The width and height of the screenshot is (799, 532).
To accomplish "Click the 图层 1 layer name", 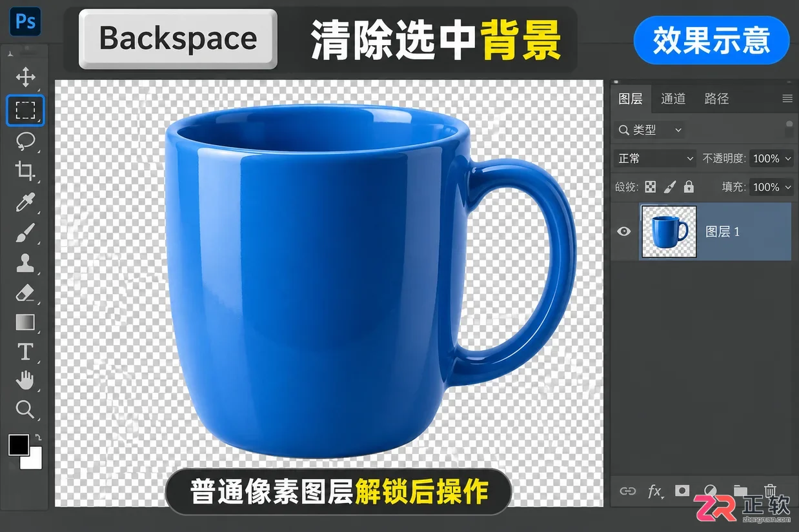I will pyautogui.click(x=723, y=232).
